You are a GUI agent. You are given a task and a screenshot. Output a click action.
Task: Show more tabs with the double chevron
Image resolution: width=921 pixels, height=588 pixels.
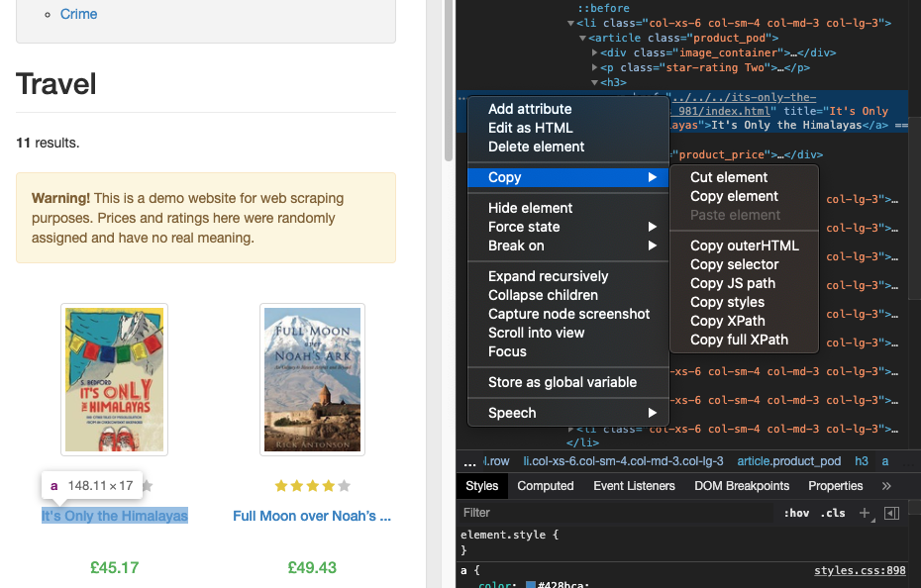click(x=886, y=486)
